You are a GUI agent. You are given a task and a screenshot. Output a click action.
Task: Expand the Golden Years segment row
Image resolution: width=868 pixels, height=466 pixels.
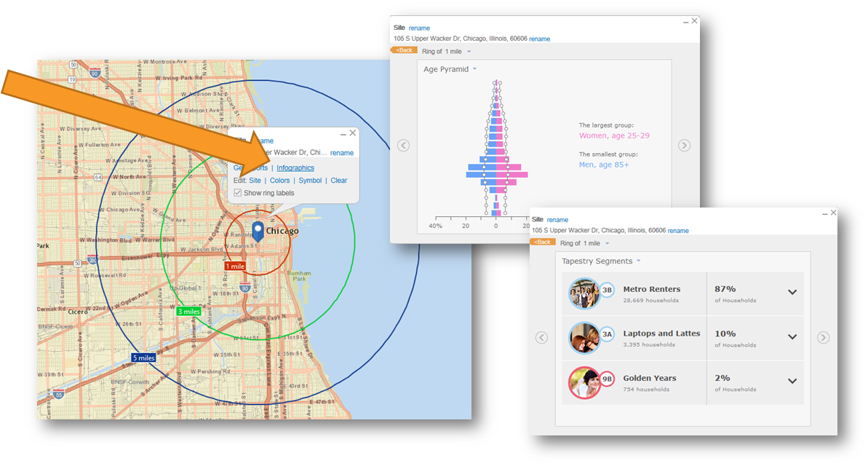792,382
